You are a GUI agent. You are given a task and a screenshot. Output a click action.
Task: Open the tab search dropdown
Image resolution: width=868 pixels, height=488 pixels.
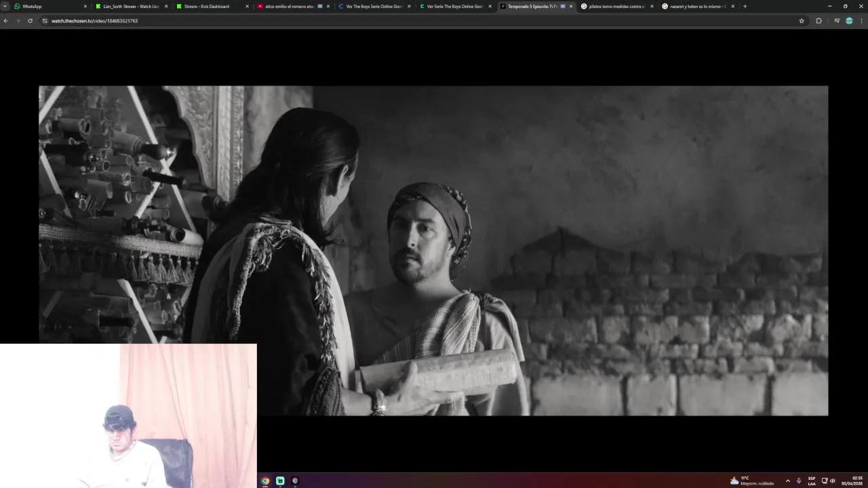click(5, 6)
